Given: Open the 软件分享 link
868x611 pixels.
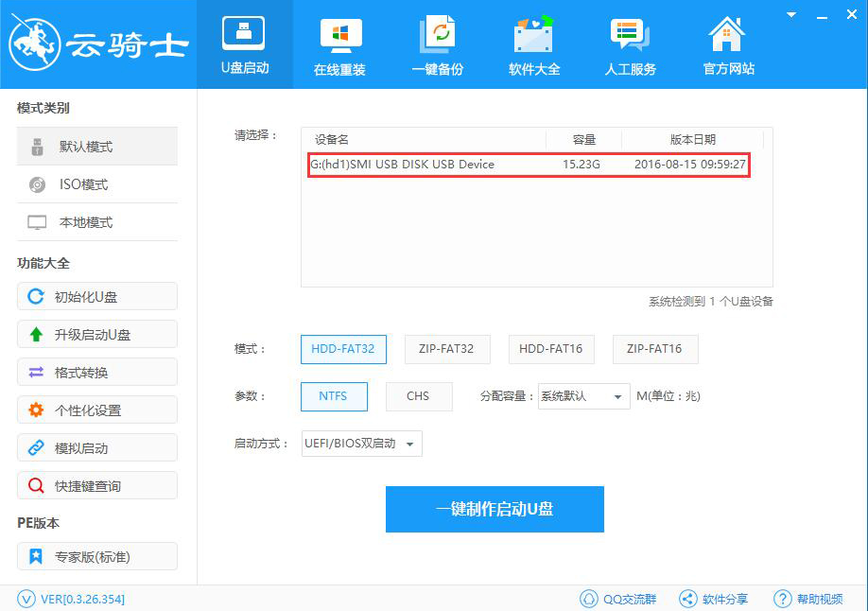Looking at the screenshot, I should click(725, 600).
